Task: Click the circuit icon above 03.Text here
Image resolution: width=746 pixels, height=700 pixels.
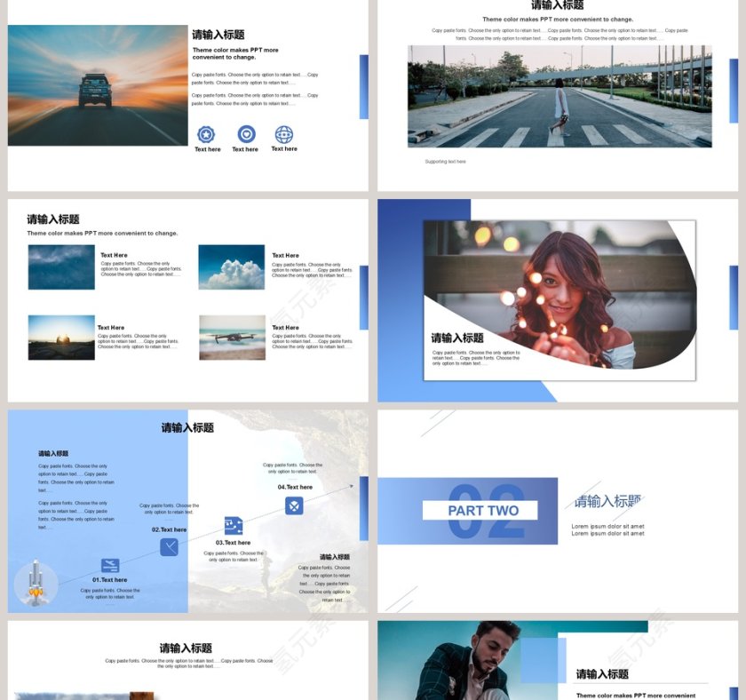Action: (234, 526)
